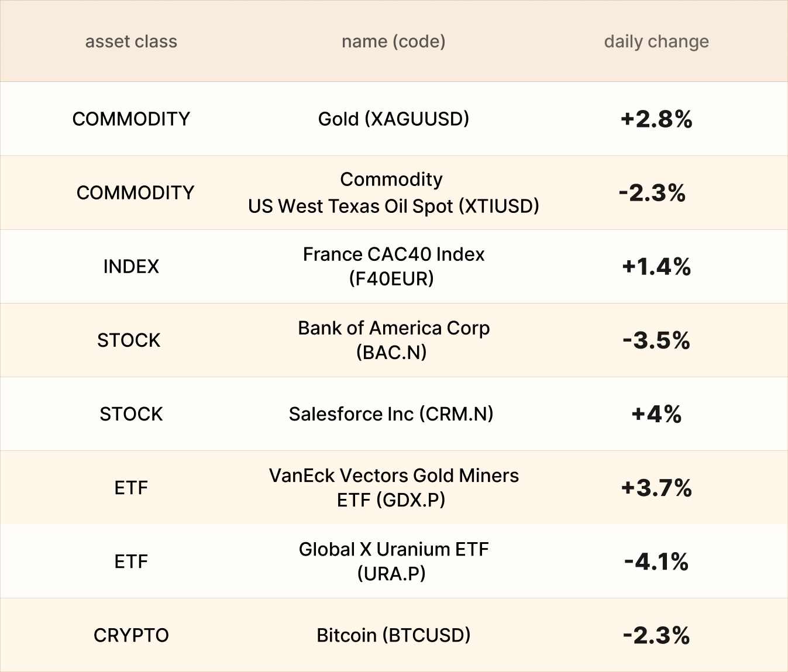The width and height of the screenshot is (788, 672).
Task: Click Global X Uranium ETF (URA.P)
Action: 393,561
